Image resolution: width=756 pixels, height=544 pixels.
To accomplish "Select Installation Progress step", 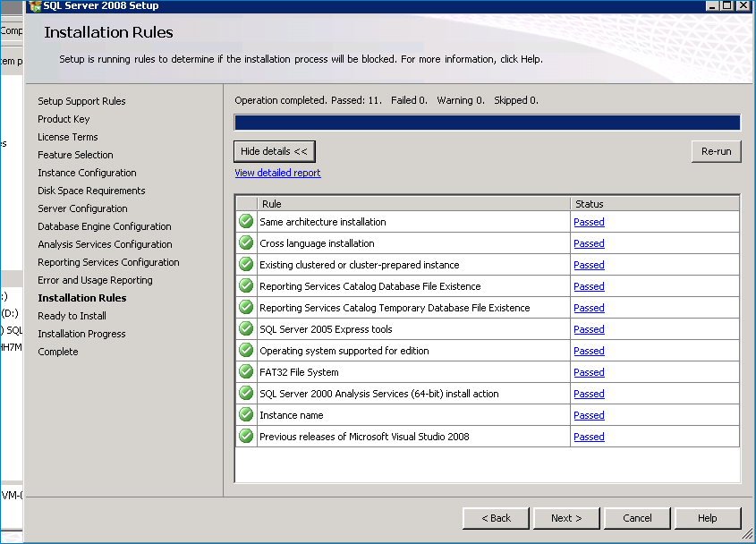I will [x=81, y=334].
